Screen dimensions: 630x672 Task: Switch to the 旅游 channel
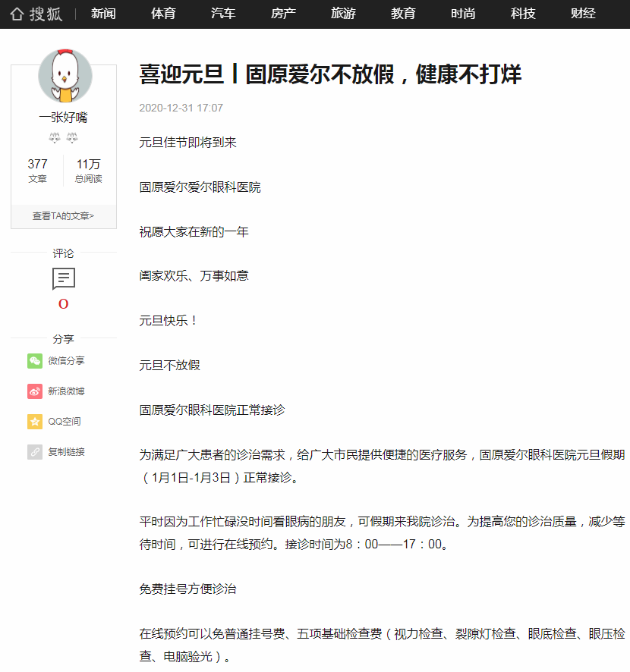click(x=344, y=14)
